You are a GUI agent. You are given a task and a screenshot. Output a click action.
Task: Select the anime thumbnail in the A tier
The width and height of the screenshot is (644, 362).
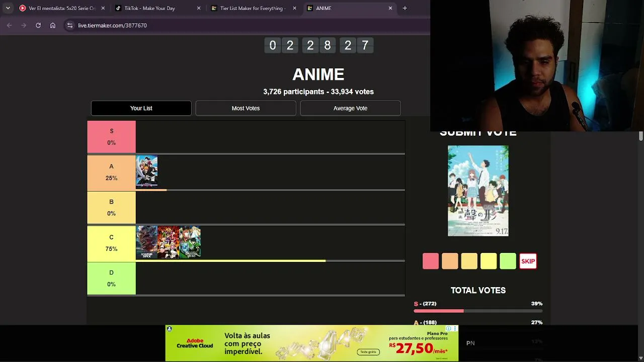(x=147, y=171)
